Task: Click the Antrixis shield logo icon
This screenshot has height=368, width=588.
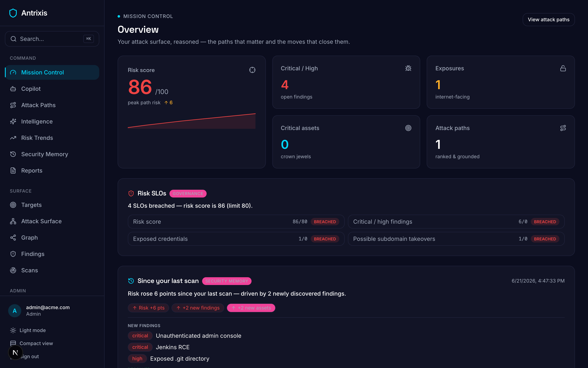Action: pyautogui.click(x=13, y=13)
